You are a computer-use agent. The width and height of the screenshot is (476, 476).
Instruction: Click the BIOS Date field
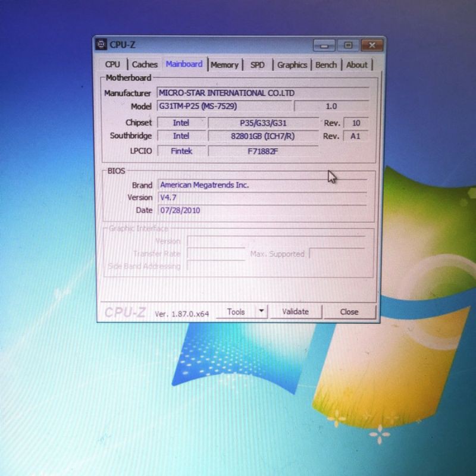(262, 210)
